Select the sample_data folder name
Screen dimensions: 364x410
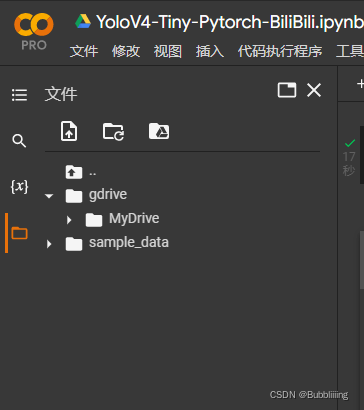click(x=129, y=243)
